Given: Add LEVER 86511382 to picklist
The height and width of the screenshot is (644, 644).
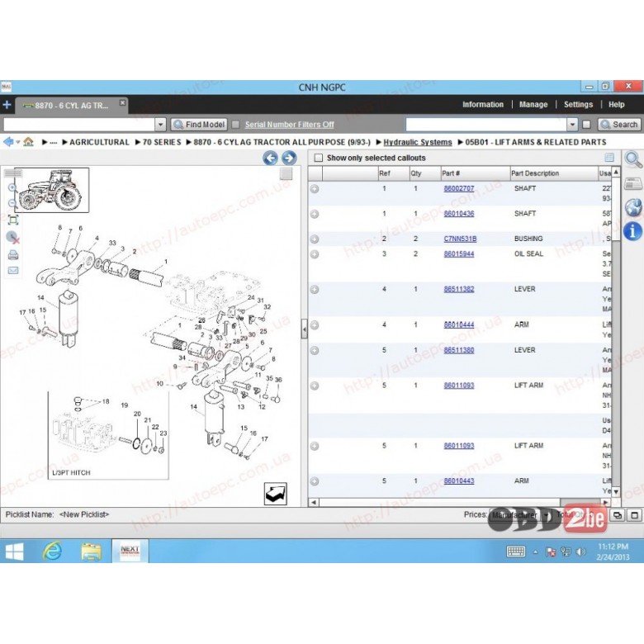Looking at the screenshot, I should click(x=315, y=290).
